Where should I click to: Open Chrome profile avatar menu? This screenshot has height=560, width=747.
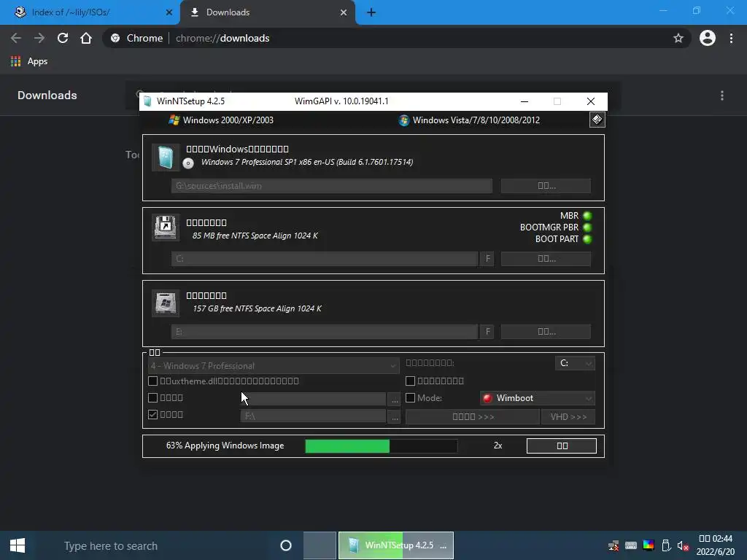(x=708, y=38)
